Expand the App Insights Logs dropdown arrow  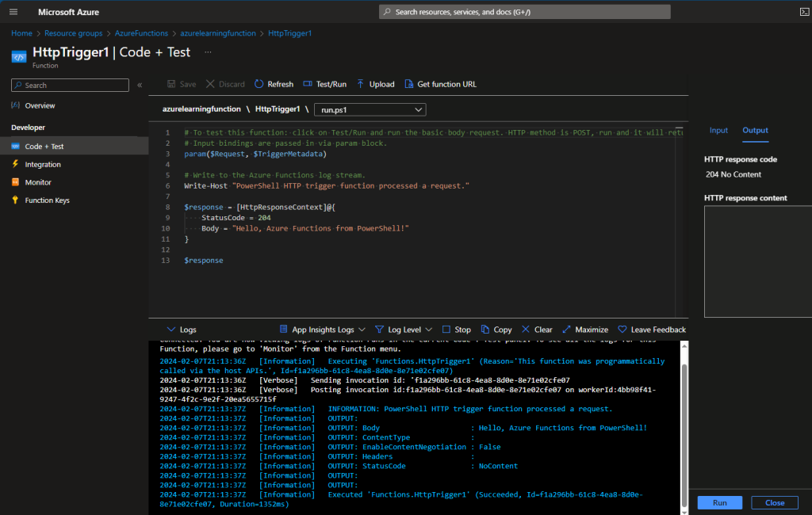[x=362, y=330]
